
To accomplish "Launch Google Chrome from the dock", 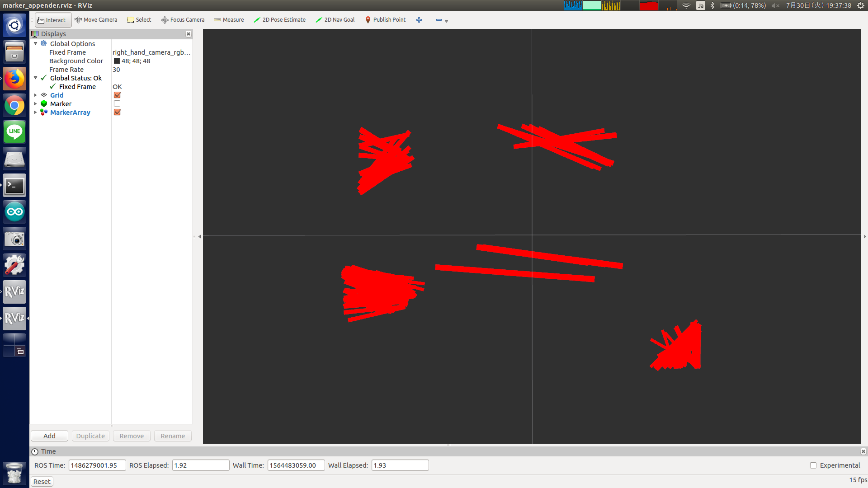I will point(14,105).
